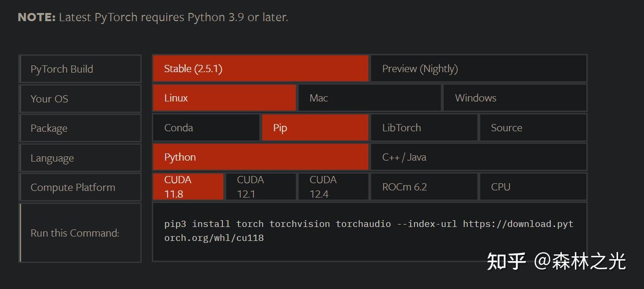
Task: Select the Stable (2.5.1) build option
Action: coord(260,69)
